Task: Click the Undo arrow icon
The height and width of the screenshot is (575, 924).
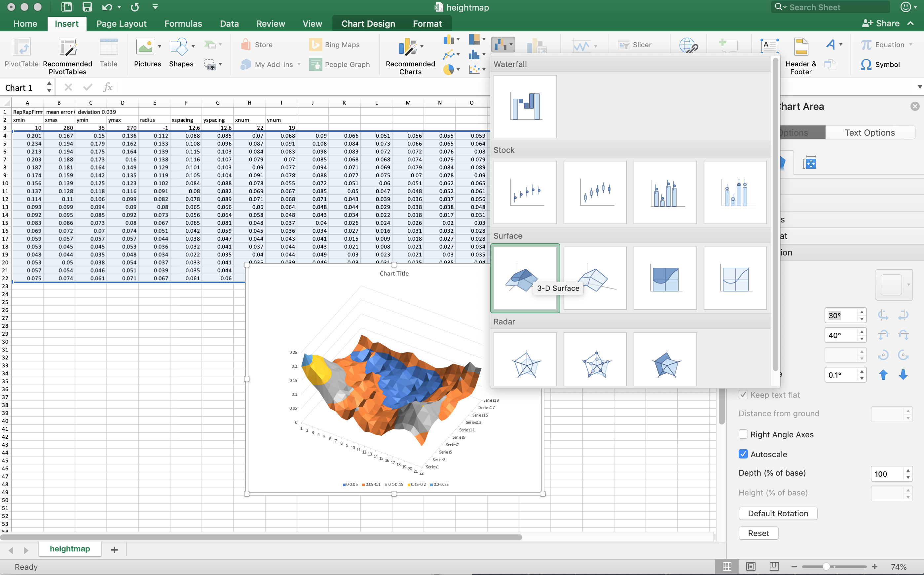Action: (x=107, y=7)
